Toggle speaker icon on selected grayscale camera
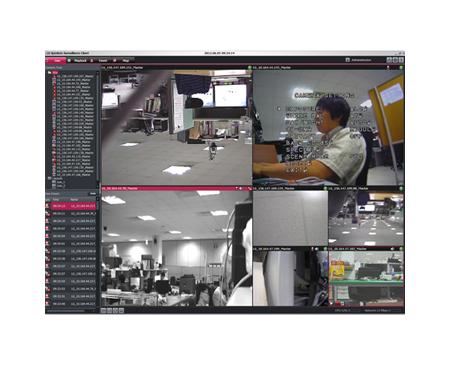 point(241,189)
